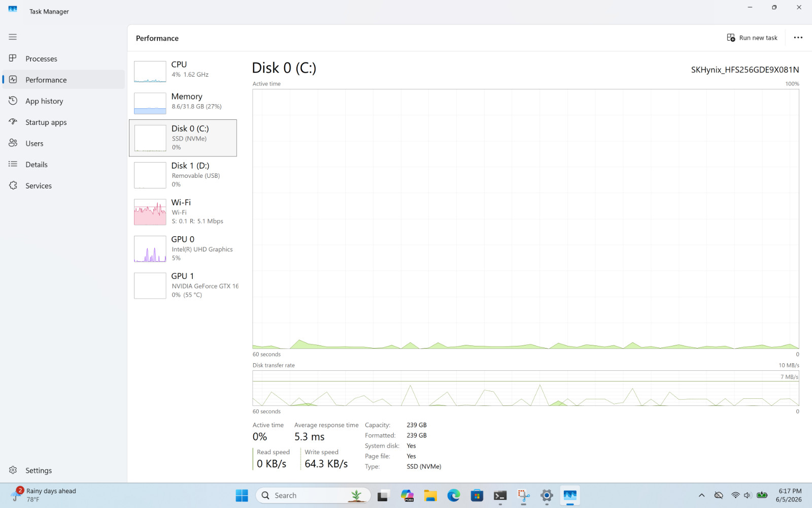Click the taskbar Search box
This screenshot has width=812, height=508.
pos(313,495)
